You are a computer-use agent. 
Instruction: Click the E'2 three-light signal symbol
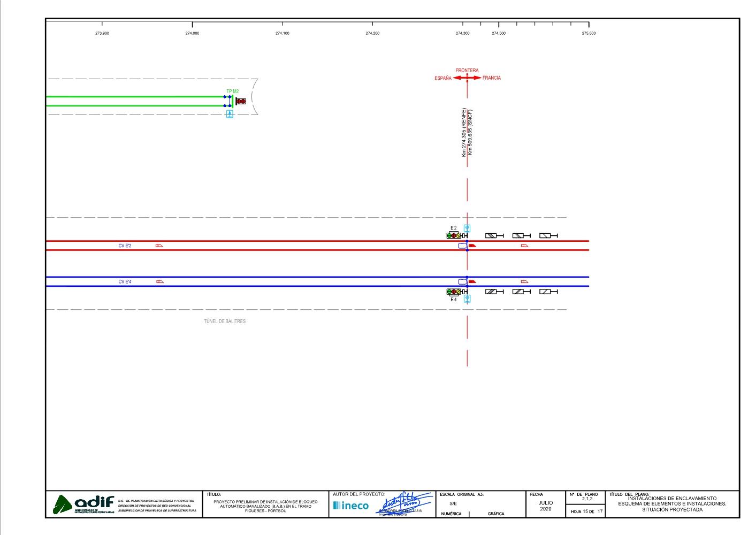(x=454, y=235)
